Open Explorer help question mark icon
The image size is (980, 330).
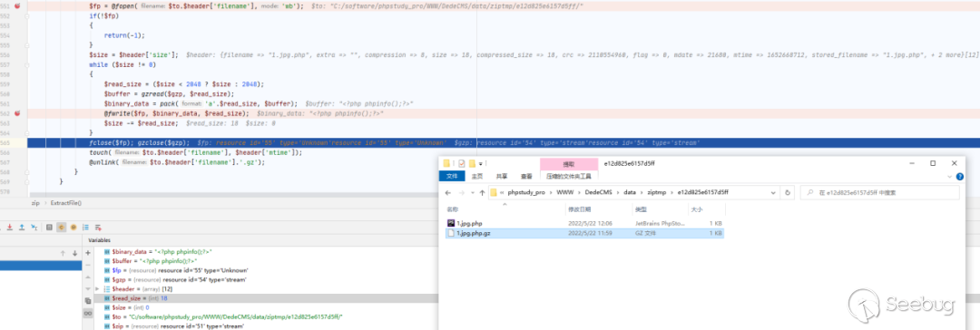(x=960, y=176)
